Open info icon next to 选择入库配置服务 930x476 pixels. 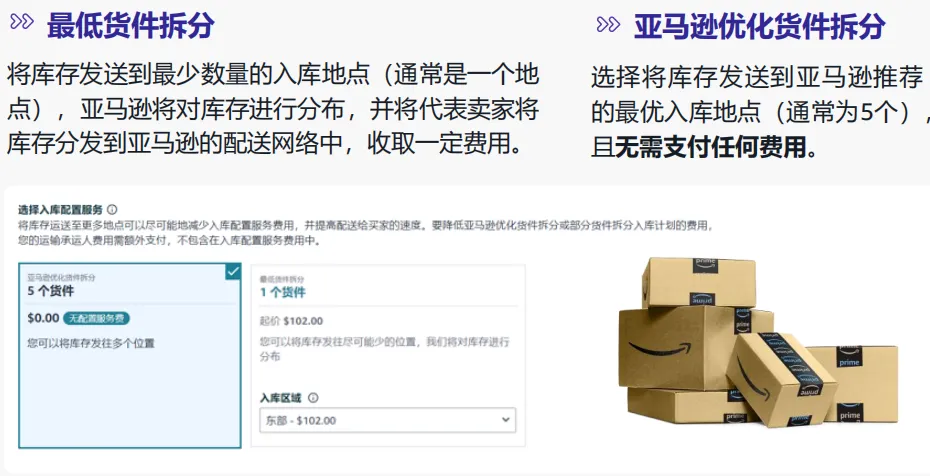click(112, 209)
